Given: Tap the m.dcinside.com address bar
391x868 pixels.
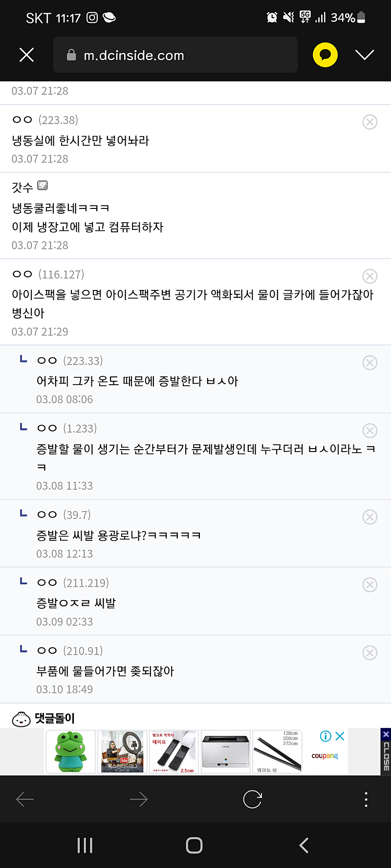Looking at the screenshot, I should [175, 55].
